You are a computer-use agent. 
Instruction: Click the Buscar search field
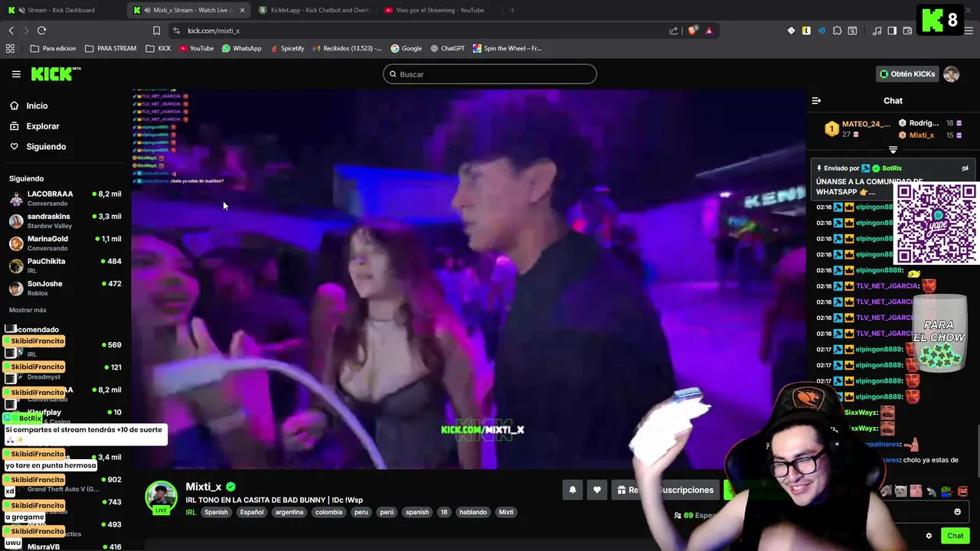490,74
